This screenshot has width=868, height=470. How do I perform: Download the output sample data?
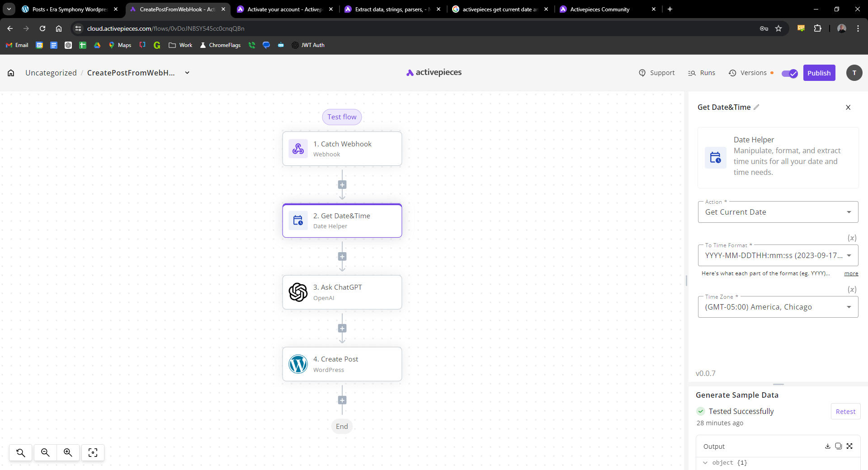(x=827, y=446)
